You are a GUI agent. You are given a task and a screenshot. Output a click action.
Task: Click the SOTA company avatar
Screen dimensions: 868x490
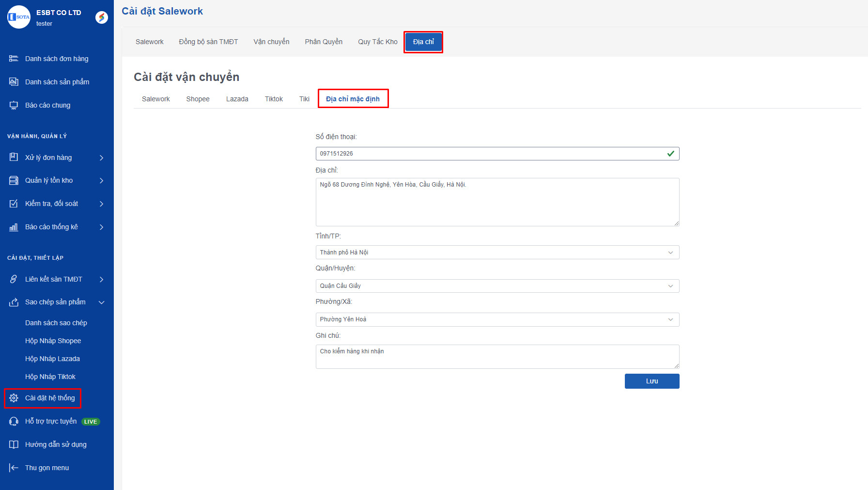19,17
